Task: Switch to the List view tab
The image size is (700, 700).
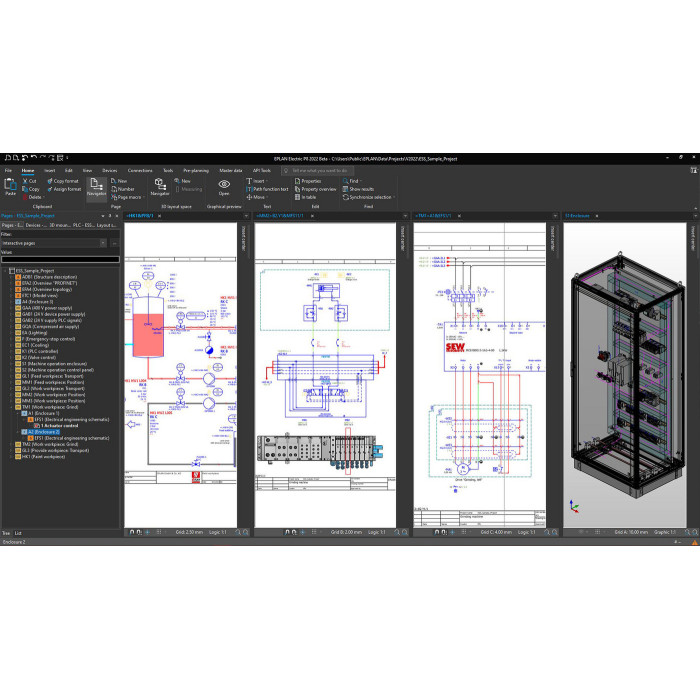Action: pyautogui.click(x=18, y=533)
